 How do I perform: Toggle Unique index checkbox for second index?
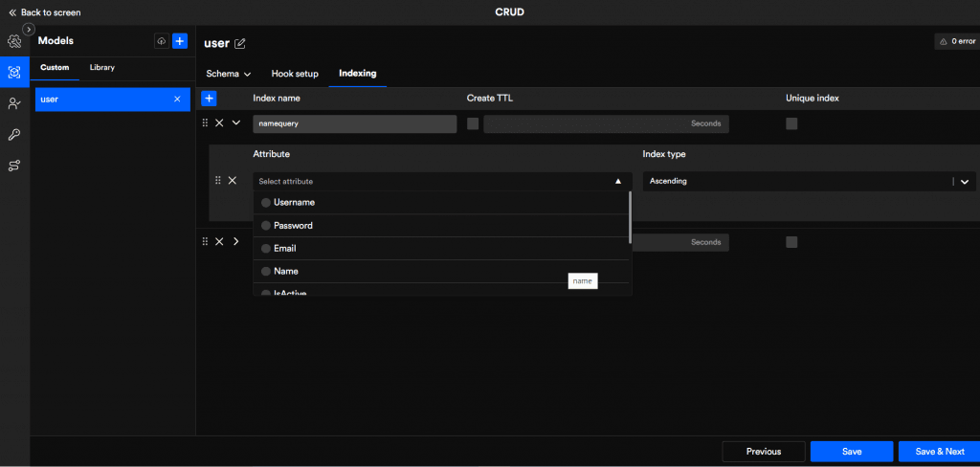[791, 242]
